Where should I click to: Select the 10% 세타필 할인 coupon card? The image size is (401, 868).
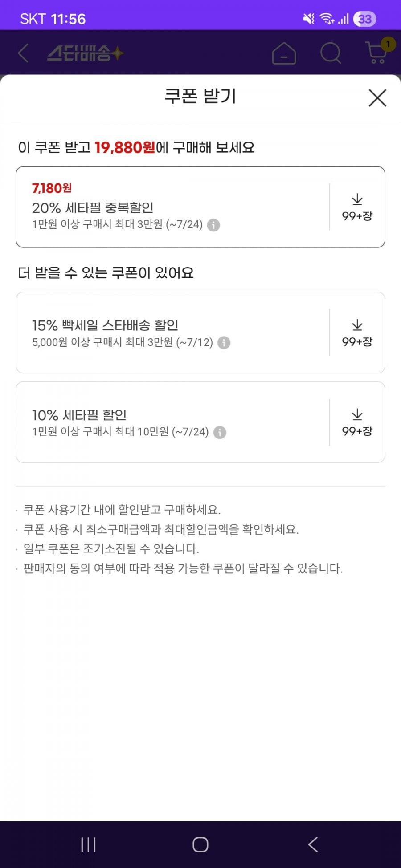click(200, 422)
